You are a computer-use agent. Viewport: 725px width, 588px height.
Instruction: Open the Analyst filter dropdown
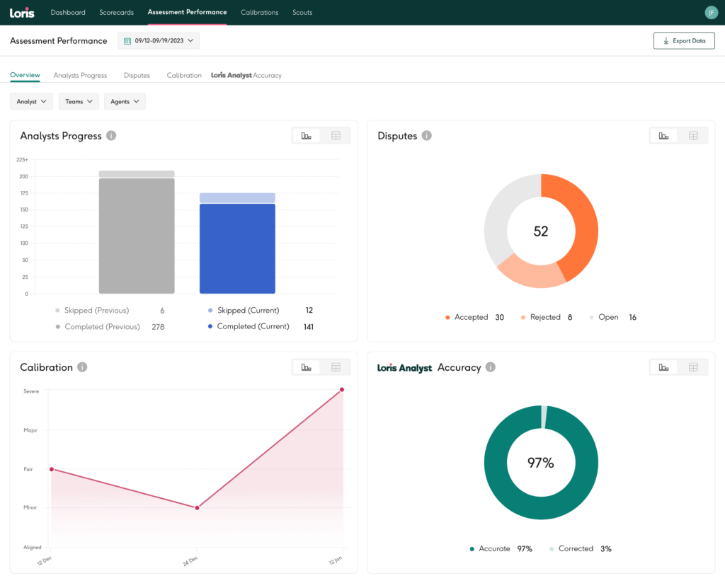click(31, 101)
